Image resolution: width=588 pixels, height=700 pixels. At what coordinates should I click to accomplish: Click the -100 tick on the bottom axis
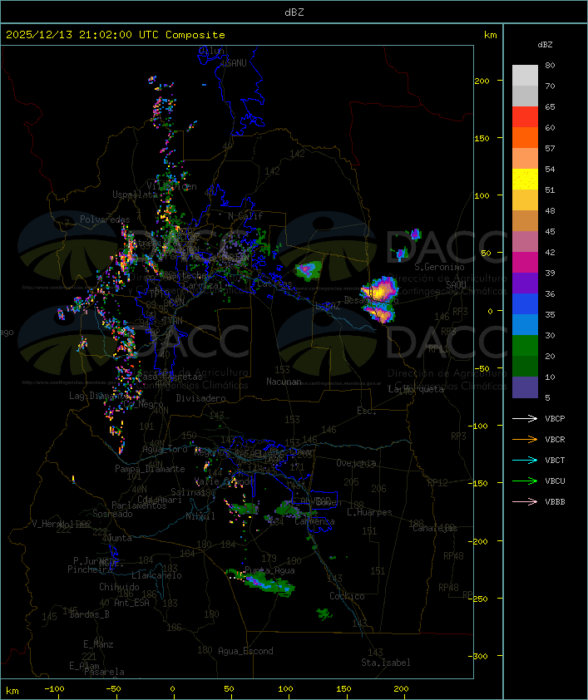54,689
